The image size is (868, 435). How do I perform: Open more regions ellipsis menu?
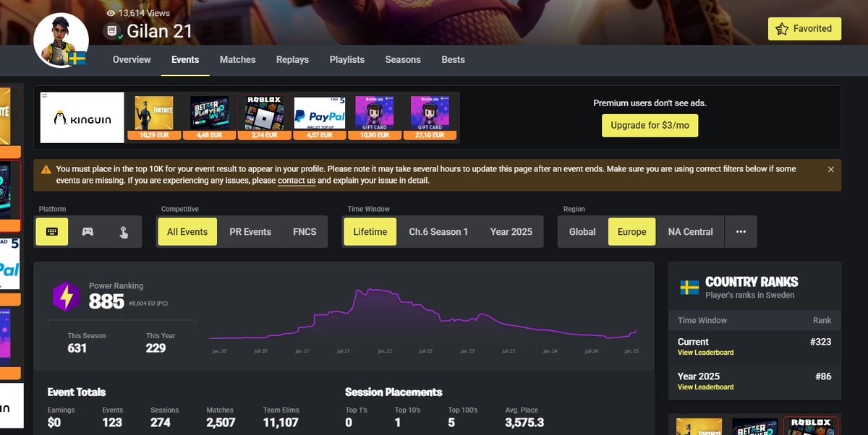click(741, 232)
